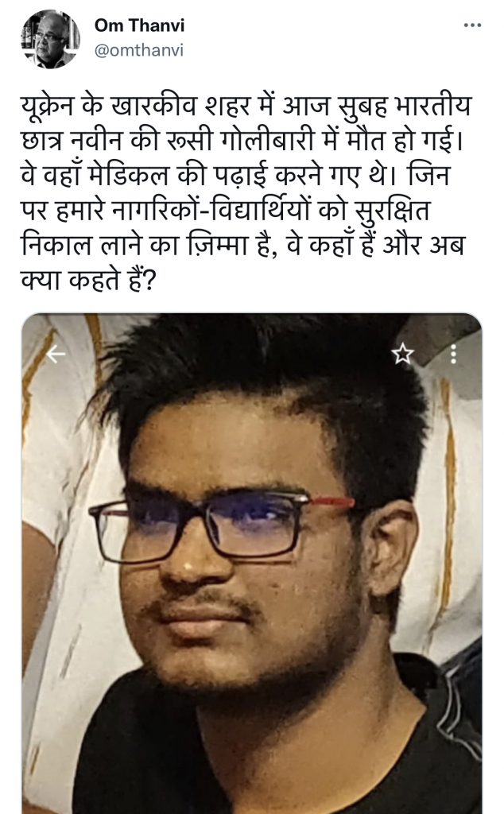Open the tweet's three-dot more options menu

pyautogui.click(x=472, y=25)
